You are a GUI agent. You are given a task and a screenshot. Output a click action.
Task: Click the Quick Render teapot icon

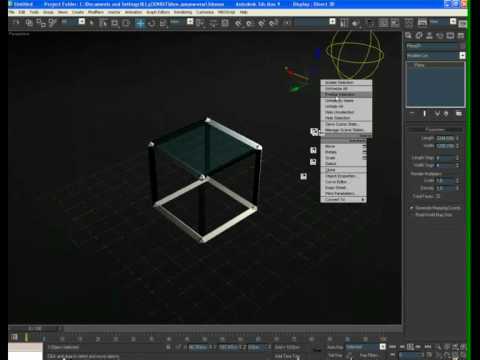[462, 24]
